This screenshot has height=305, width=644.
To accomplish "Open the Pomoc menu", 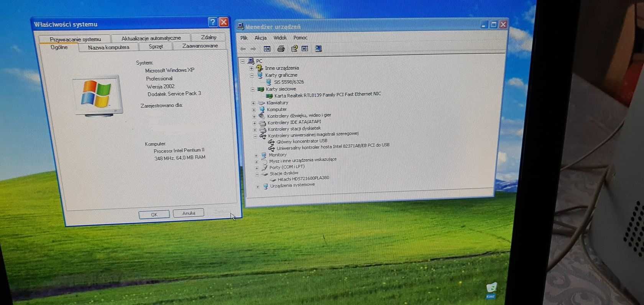I will tap(301, 38).
